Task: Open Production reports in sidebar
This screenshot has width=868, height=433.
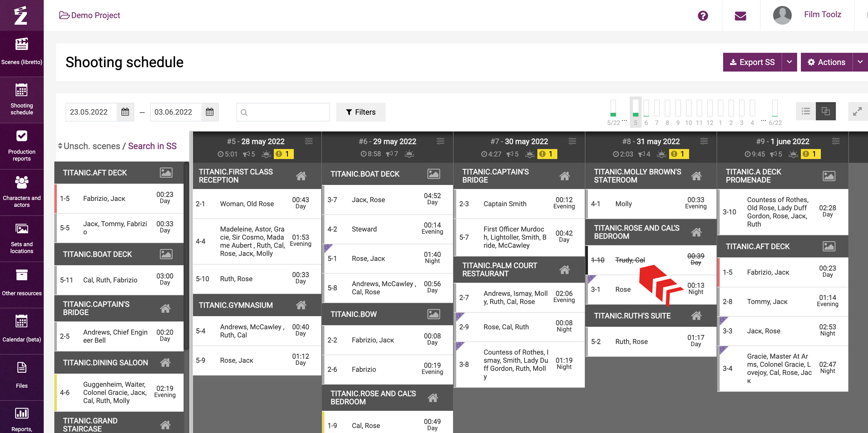Action: [x=22, y=146]
